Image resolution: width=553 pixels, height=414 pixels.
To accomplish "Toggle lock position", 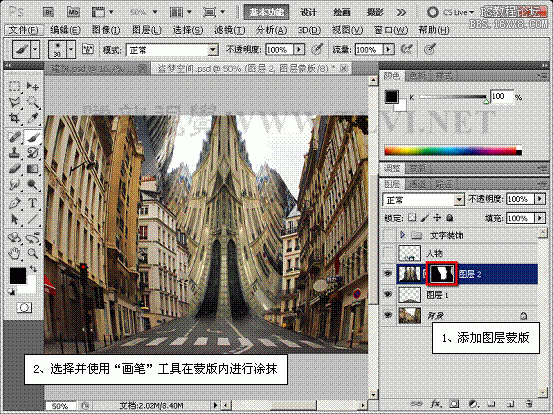I will 437,218.
